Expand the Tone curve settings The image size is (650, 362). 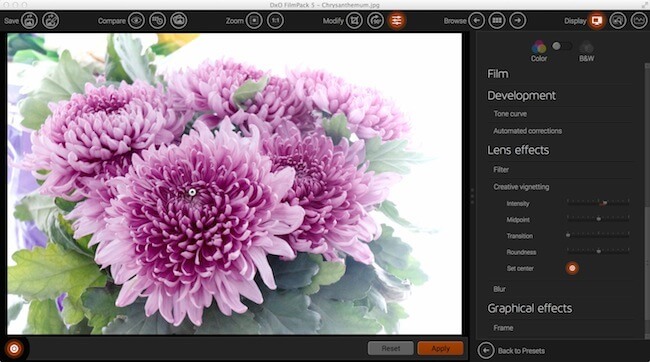pyautogui.click(x=510, y=114)
